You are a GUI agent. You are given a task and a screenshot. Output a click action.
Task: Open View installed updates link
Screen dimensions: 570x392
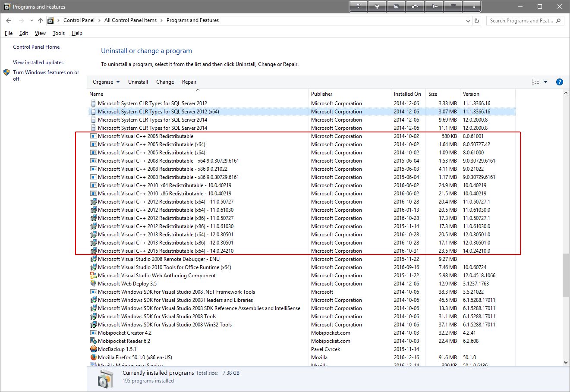[38, 63]
